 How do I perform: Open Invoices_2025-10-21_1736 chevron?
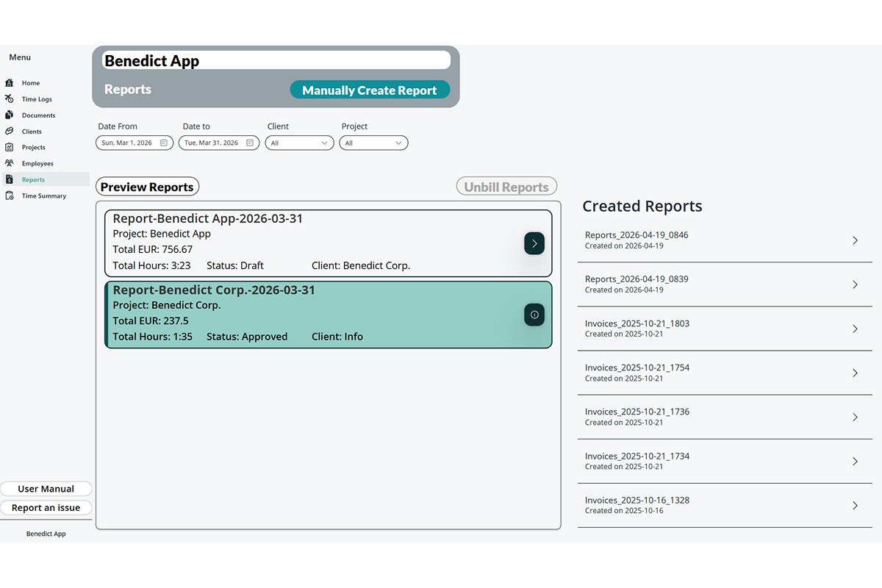tap(855, 417)
